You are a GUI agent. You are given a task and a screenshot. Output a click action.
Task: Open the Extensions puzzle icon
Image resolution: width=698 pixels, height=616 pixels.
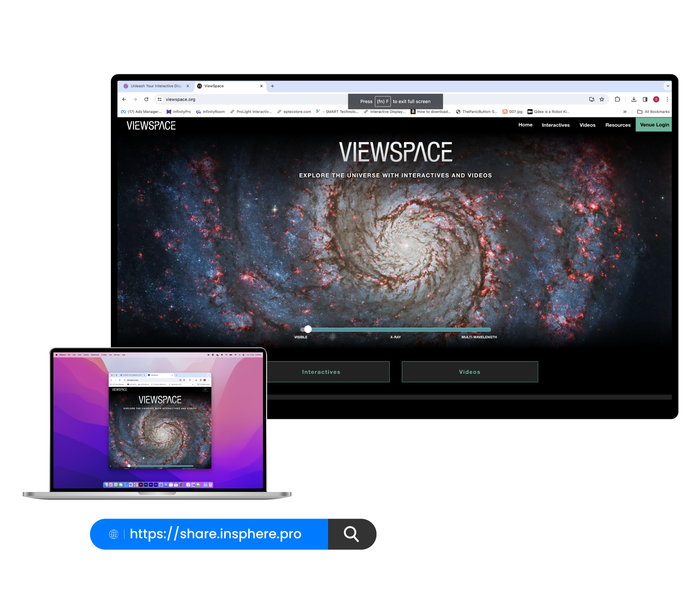click(617, 99)
